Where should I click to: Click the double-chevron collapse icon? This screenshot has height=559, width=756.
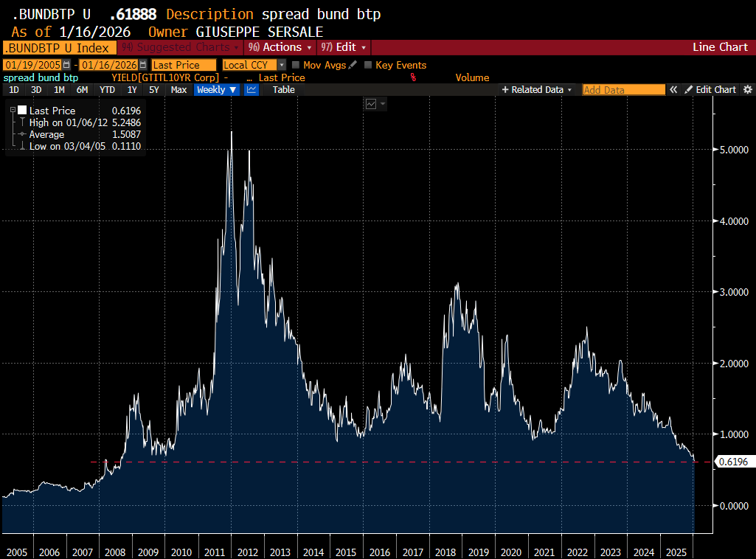(x=673, y=89)
